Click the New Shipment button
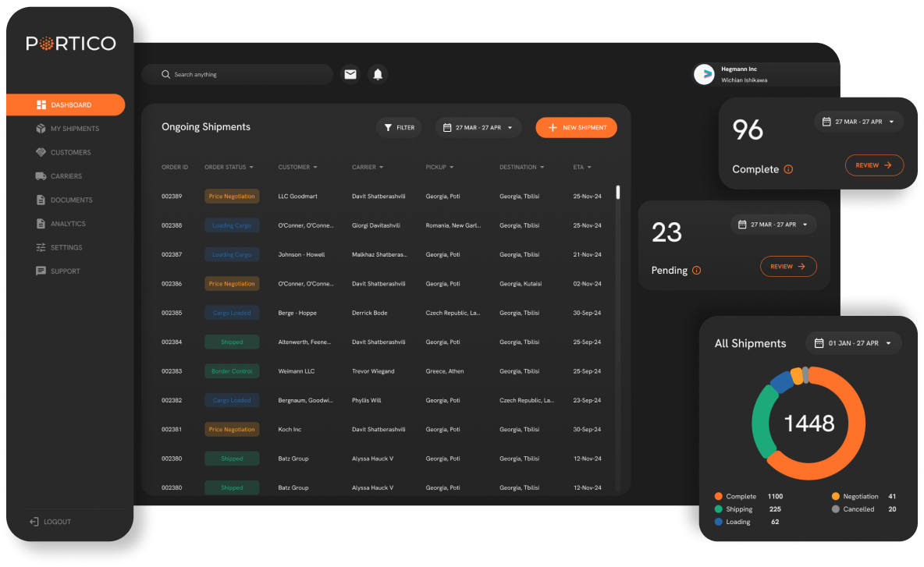Image resolution: width=924 pixels, height=567 pixels. coord(576,127)
